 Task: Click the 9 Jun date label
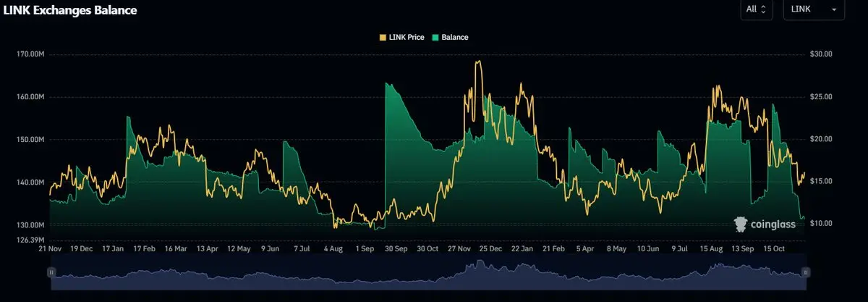[270, 248]
